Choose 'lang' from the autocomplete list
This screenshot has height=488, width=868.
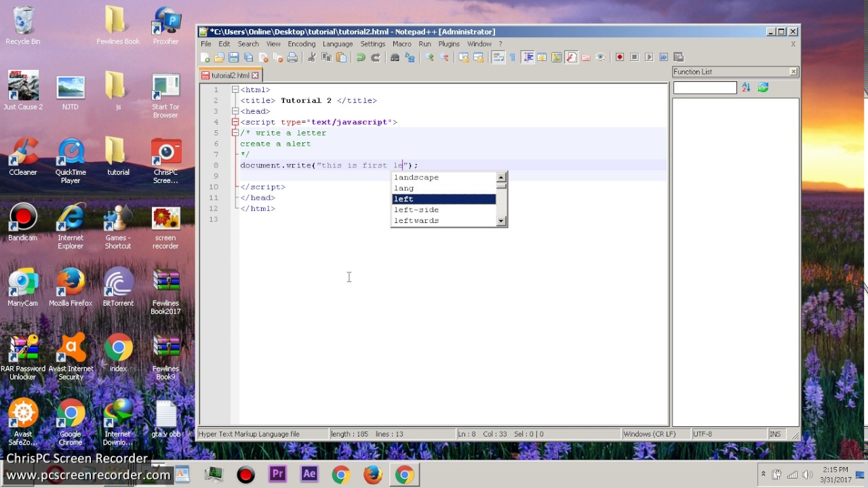443,188
